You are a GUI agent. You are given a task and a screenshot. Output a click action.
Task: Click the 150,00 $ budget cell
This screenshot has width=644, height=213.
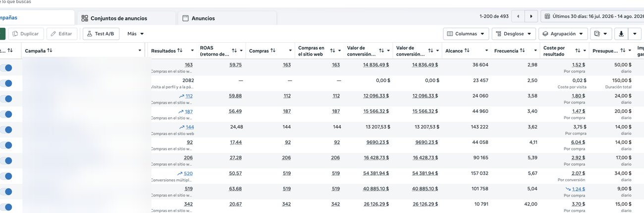[622, 80]
